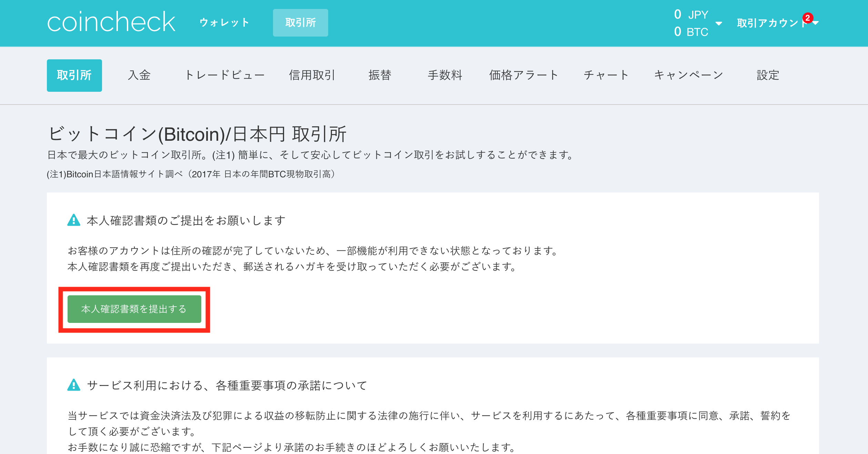Image resolution: width=868 pixels, height=454 pixels.
Task: Click the 0 BTC balance text
Action: [x=691, y=32]
